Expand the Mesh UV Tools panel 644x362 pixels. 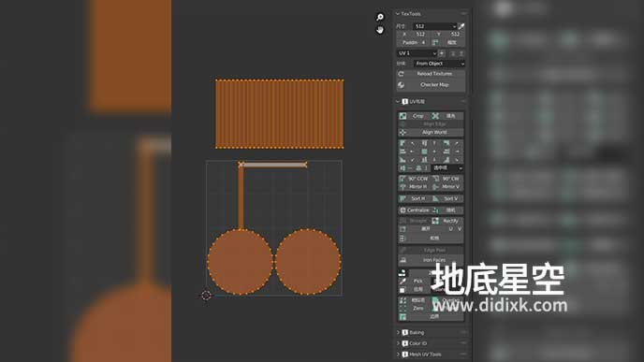(398, 355)
